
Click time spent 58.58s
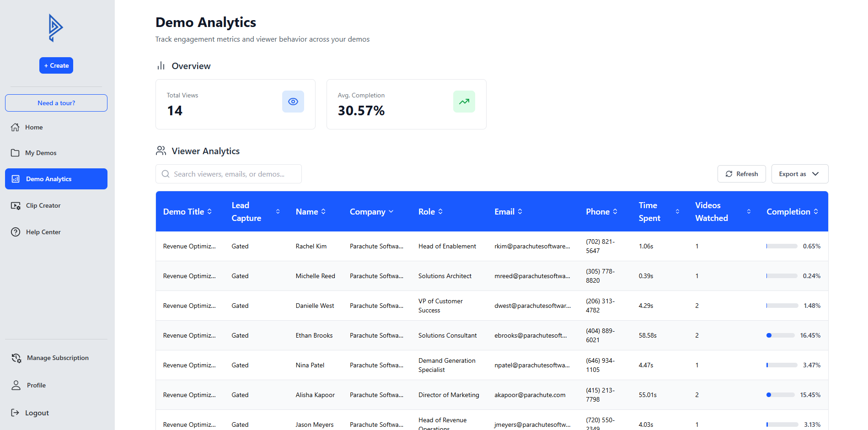point(648,335)
